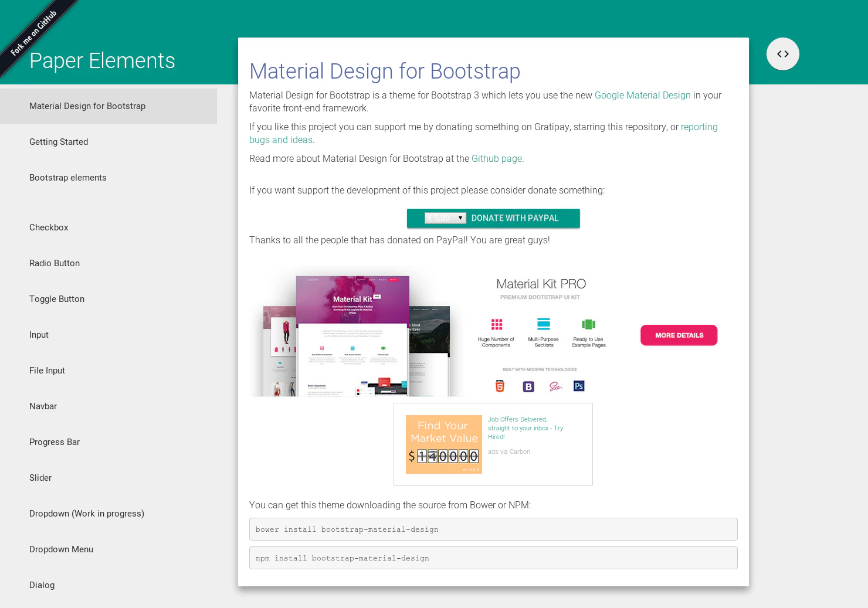Click the HTML5 technology icon

tap(499, 386)
